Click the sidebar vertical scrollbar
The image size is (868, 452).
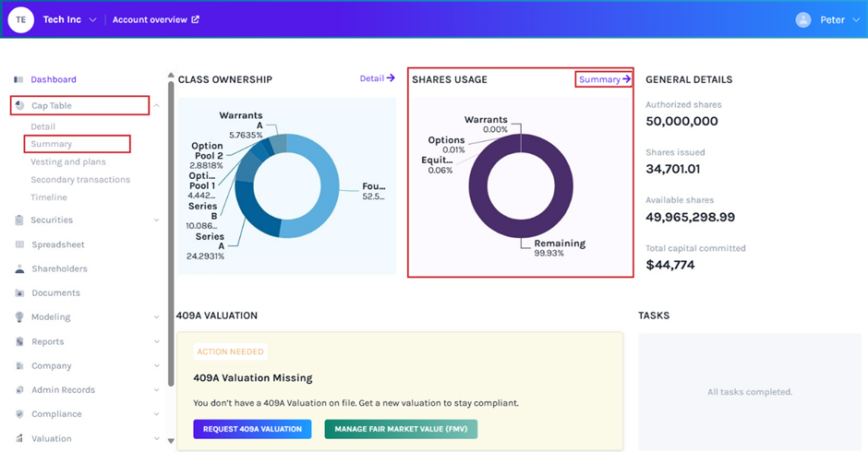tap(171, 231)
